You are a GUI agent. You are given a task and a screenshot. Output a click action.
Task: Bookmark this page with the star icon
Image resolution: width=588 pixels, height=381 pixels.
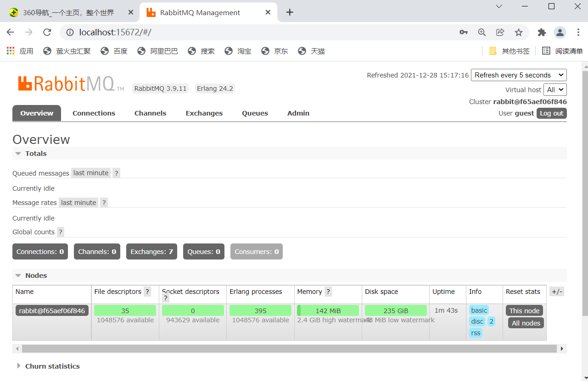click(519, 32)
